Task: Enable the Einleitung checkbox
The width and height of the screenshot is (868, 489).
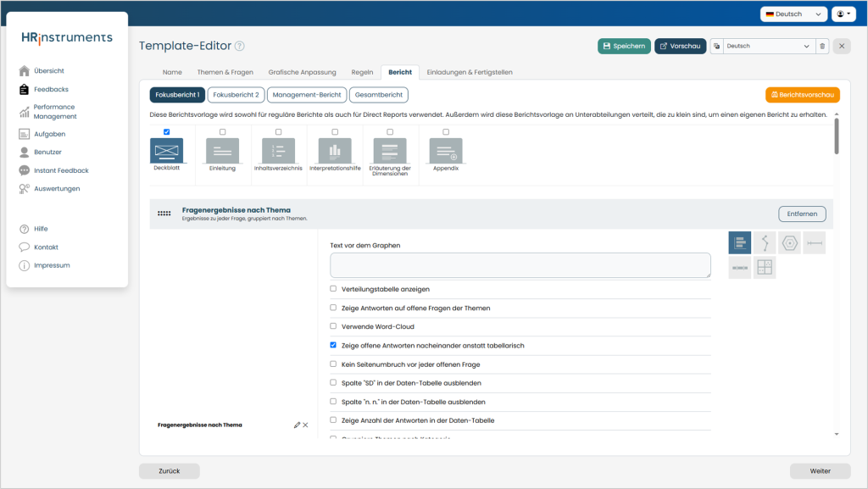Action: tap(223, 131)
